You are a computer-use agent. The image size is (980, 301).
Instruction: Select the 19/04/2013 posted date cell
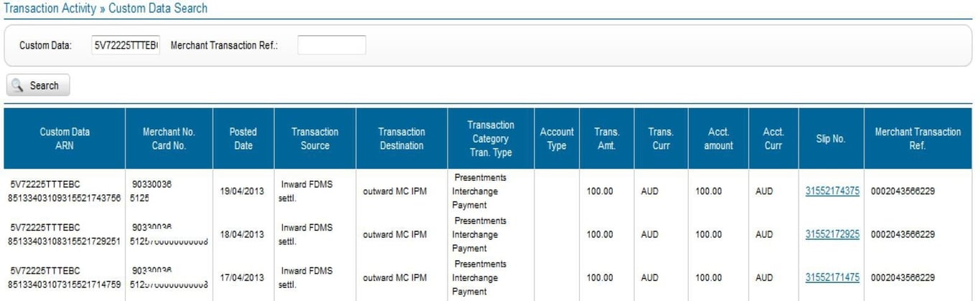pos(243,191)
